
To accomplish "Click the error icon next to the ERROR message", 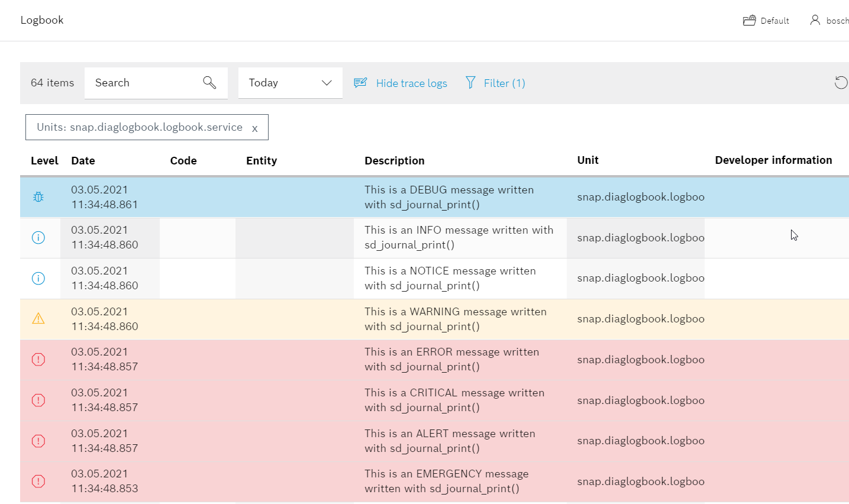I will (x=38, y=359).
